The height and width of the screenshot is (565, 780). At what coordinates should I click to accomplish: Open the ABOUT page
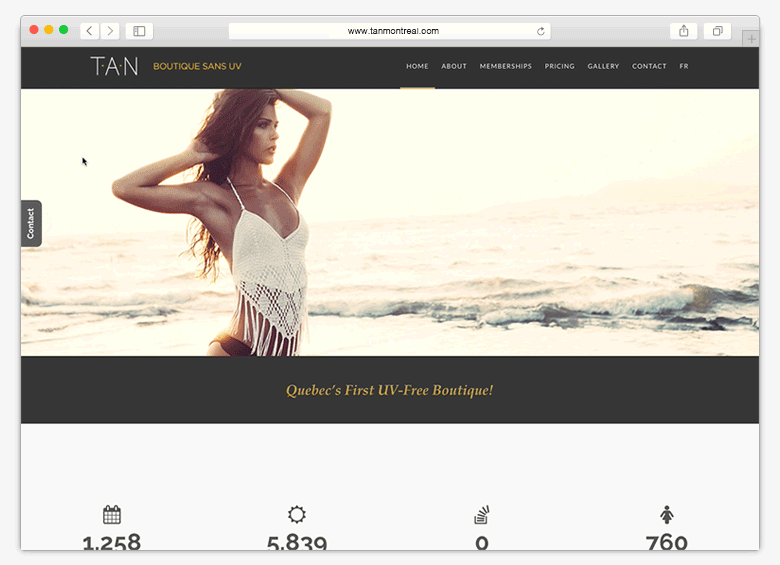(454, 66)
